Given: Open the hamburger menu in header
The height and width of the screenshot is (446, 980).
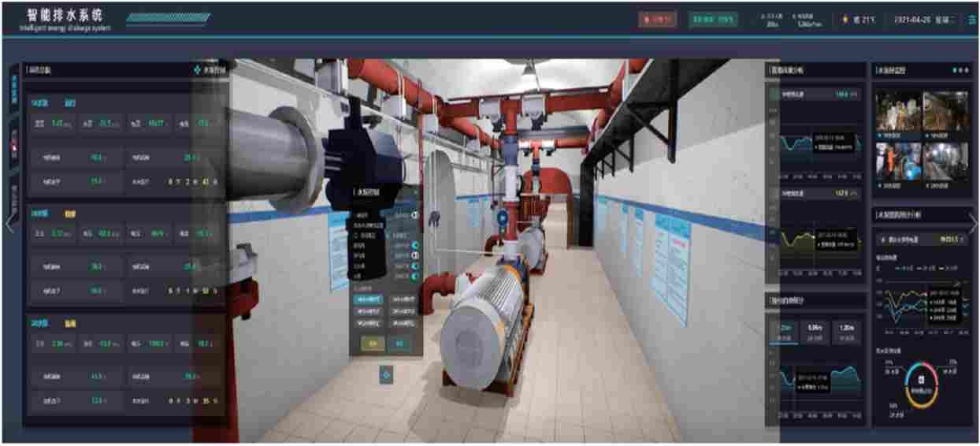Looking at the screenshot, I should point(972,20).
